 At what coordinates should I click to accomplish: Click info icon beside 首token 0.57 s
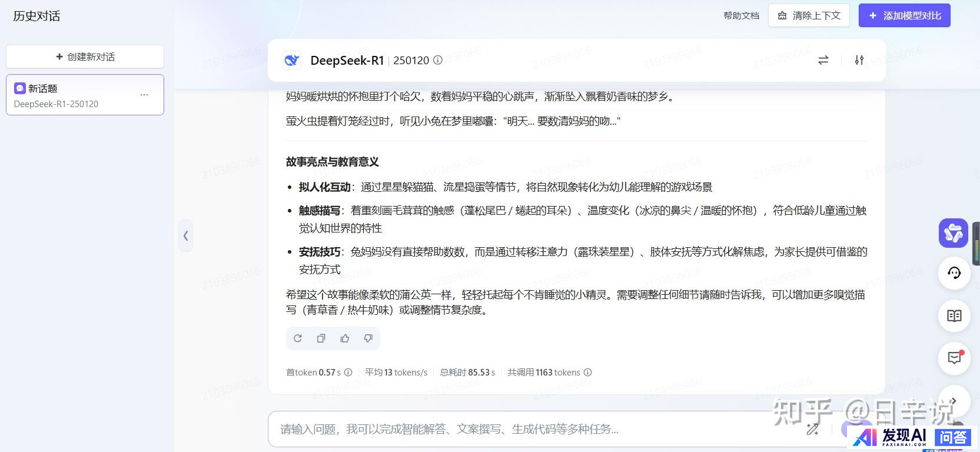[x=348, y=373]
